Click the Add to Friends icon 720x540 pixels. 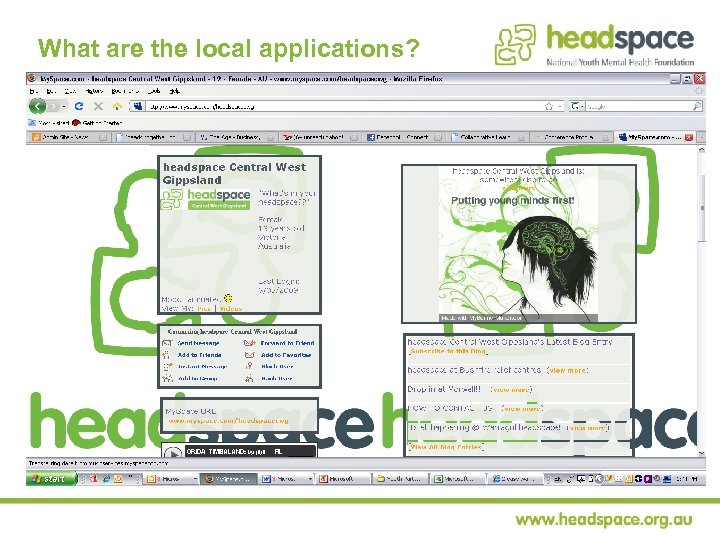coord(167,355)
